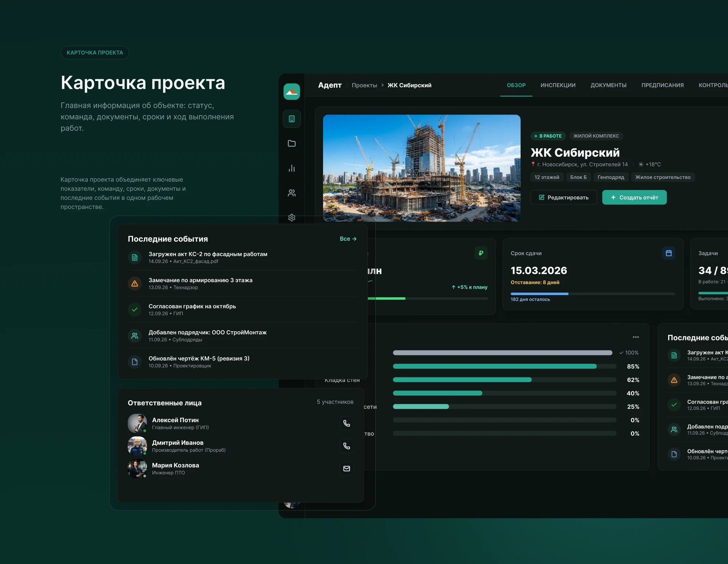728x564 pixels.
Task: Open the buildings section in sidebar
Action: [292, 119]
